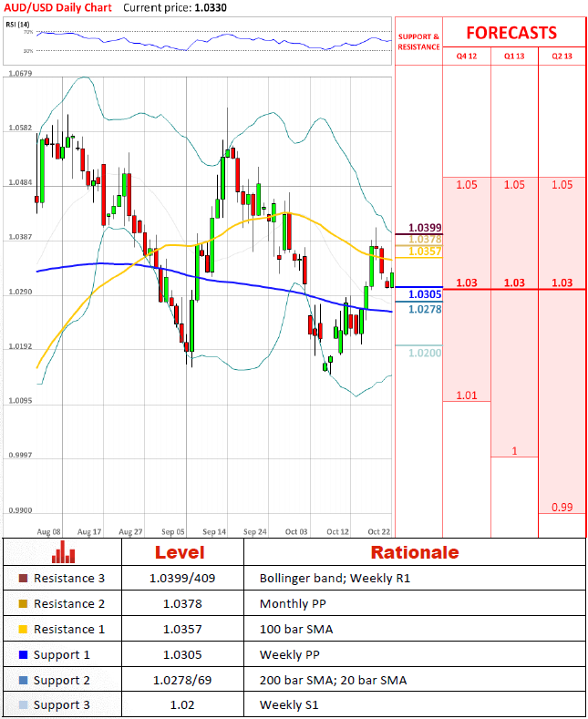
Task: Click the 1.0095 price axis label
Action: 20,401
